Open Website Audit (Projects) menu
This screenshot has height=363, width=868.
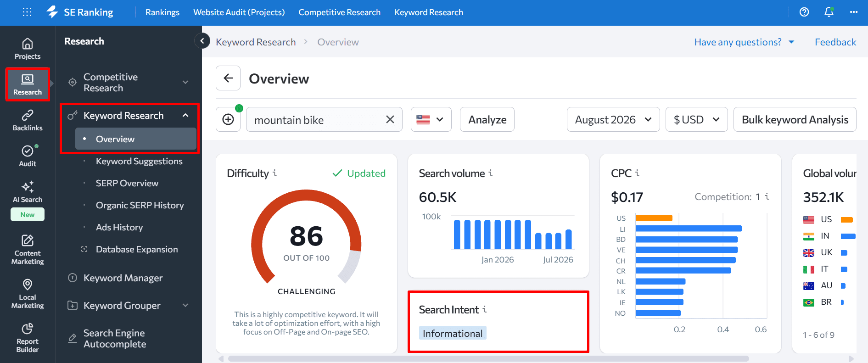pos(239,12)
